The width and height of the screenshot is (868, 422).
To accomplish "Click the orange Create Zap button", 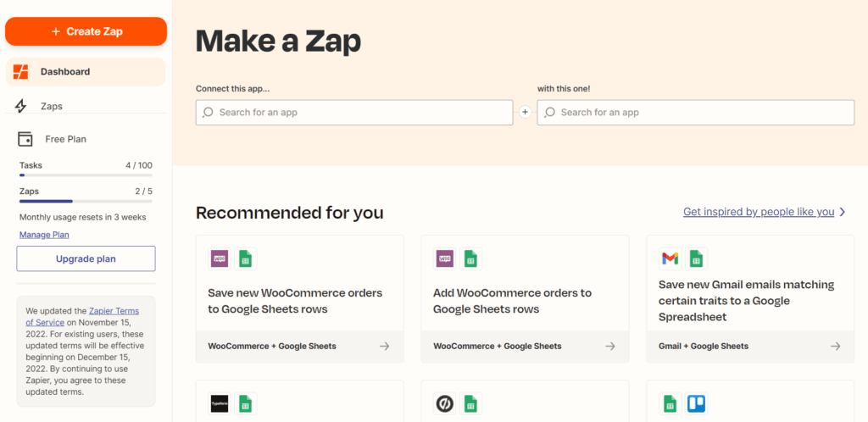I will (x=86, y=31).
